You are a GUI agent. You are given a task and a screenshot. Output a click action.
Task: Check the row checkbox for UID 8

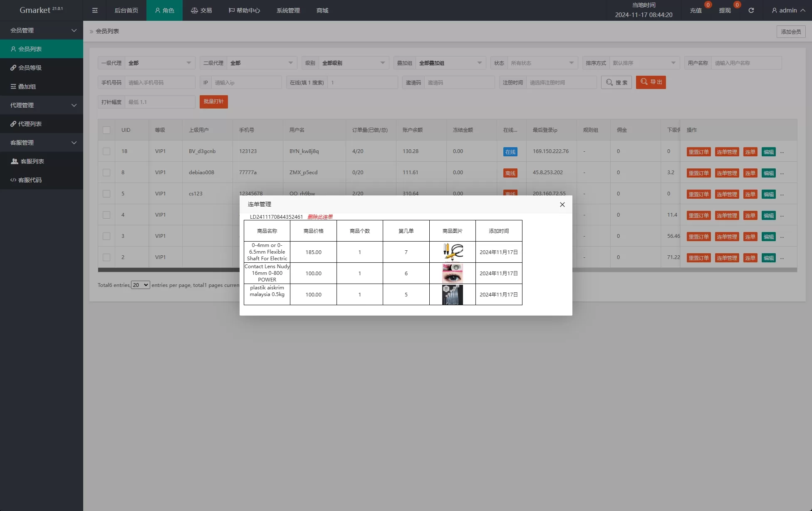pos(106,173)
